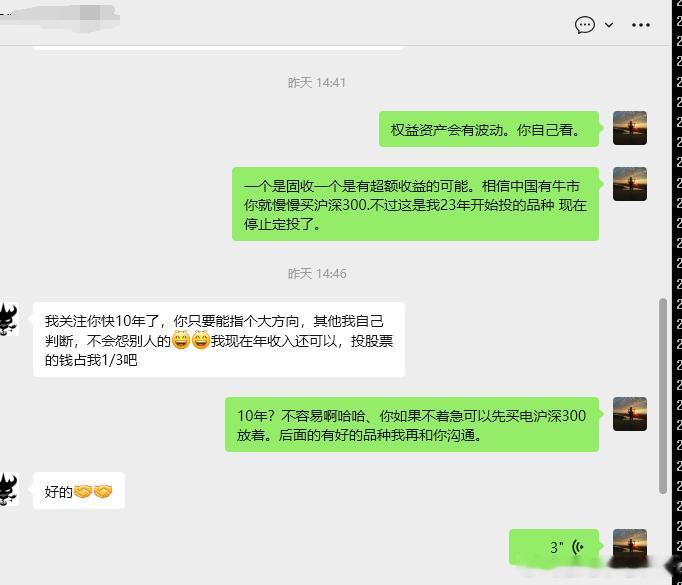Click the 好的 handshake reply bubble
The image size is (682, 585).
(x=79, y=491)
